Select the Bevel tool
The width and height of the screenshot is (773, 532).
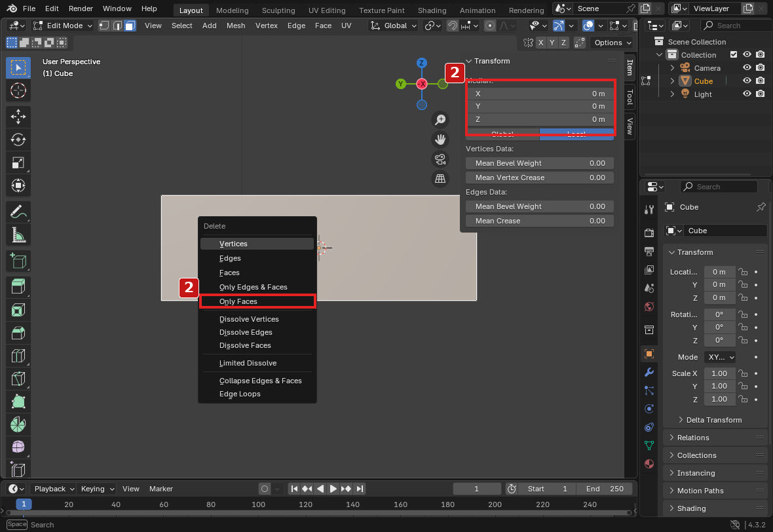coord(18,333)
